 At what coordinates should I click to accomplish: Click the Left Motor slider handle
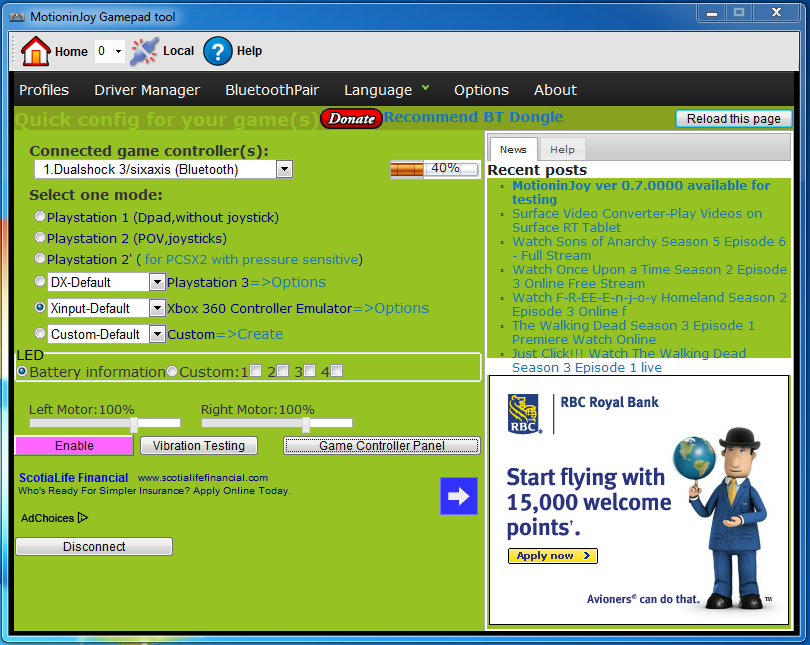(133, 424)
